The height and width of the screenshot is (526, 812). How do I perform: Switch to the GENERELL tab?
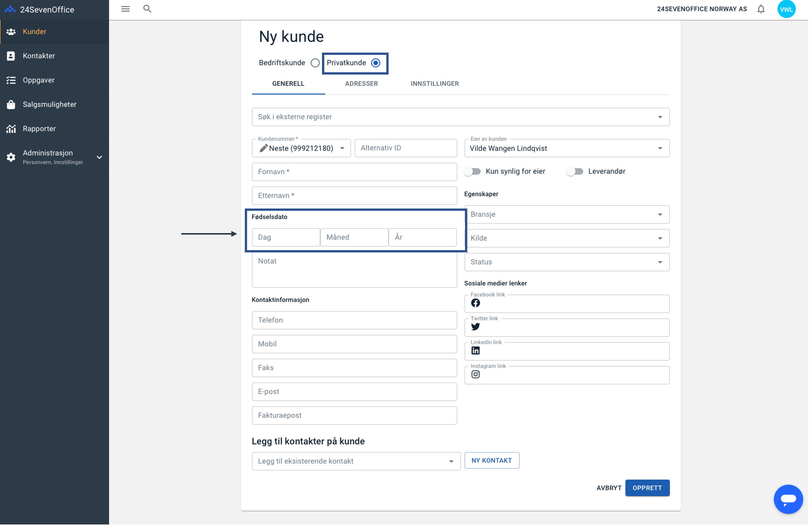(288, 84)
